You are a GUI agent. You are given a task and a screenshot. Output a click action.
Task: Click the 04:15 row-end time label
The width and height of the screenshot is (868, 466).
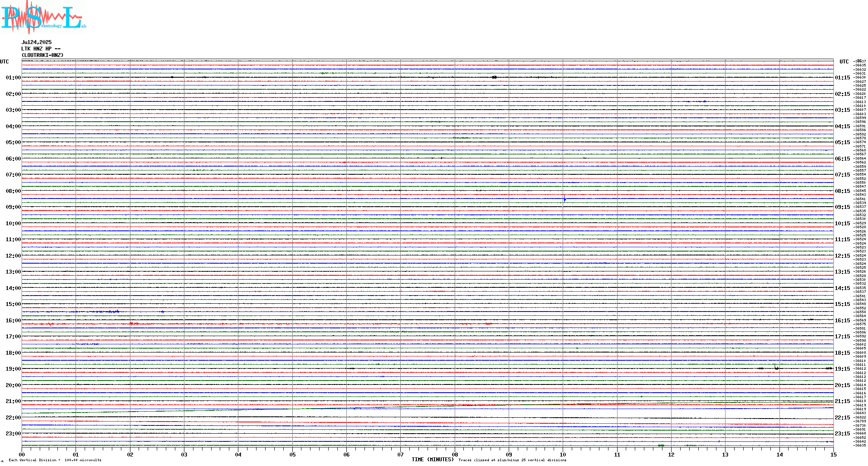[x=843, y=126]
